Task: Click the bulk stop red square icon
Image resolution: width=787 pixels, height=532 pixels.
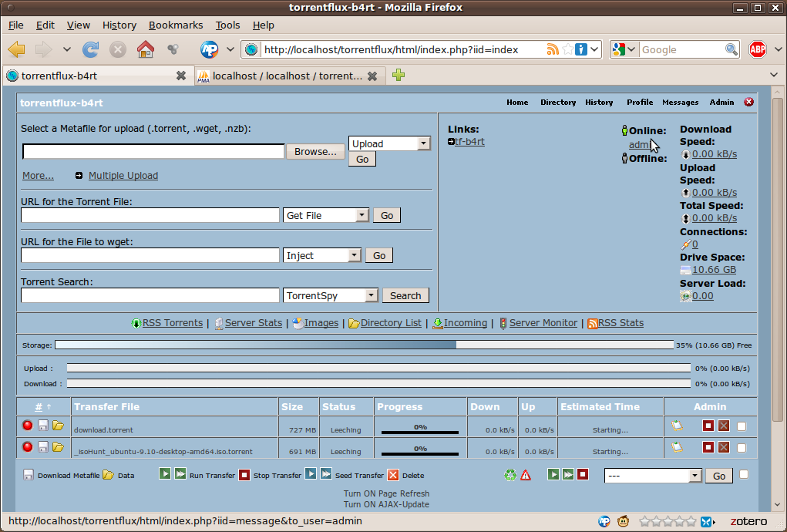Action: (582, 474)
